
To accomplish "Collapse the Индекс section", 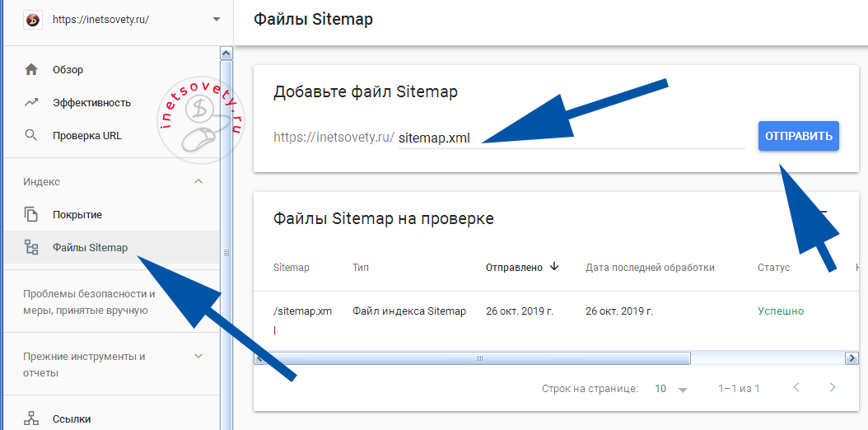I will (198, 181).
